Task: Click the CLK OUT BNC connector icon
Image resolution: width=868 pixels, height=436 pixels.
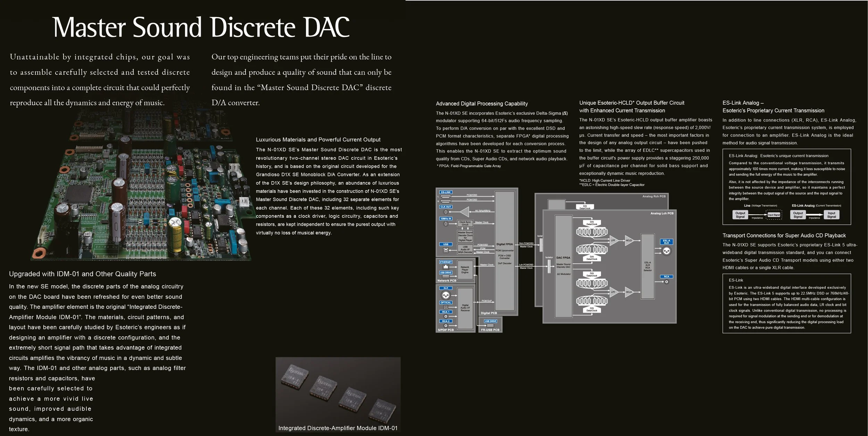Action: click(445, 212)
